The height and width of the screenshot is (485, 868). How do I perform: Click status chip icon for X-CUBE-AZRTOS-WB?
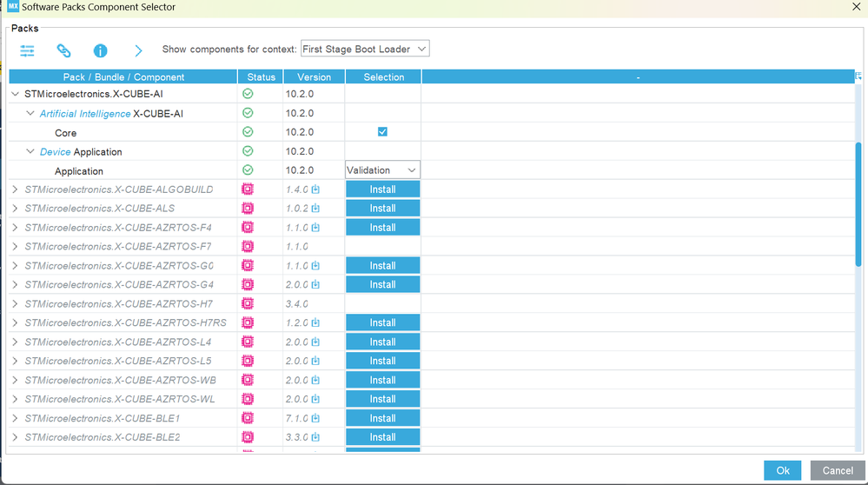click(248, 380)
